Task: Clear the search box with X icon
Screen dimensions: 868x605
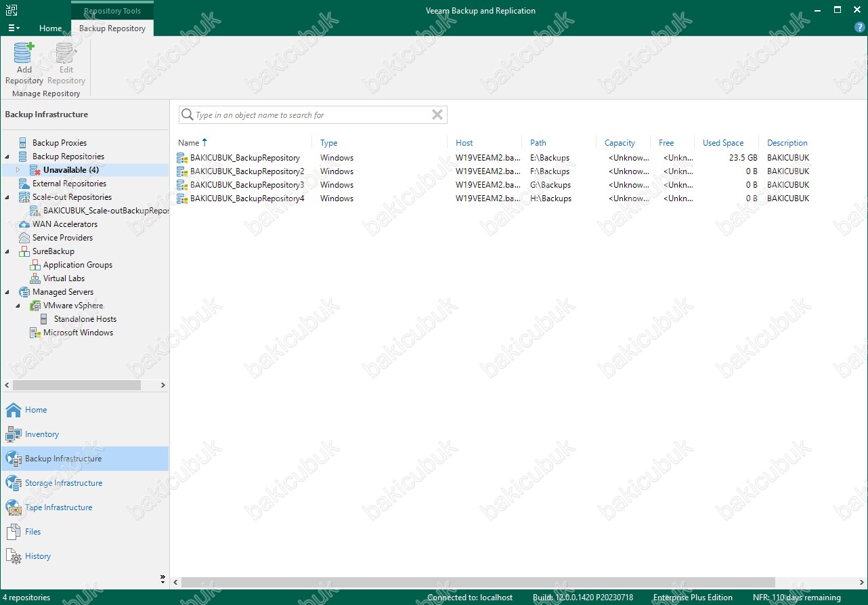Action: tap(437, 115)
